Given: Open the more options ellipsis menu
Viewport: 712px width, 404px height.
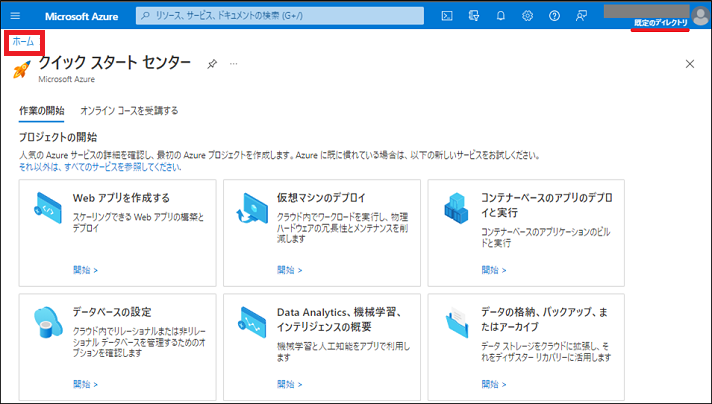Looking at the screenshot, I should pos(233,64).
